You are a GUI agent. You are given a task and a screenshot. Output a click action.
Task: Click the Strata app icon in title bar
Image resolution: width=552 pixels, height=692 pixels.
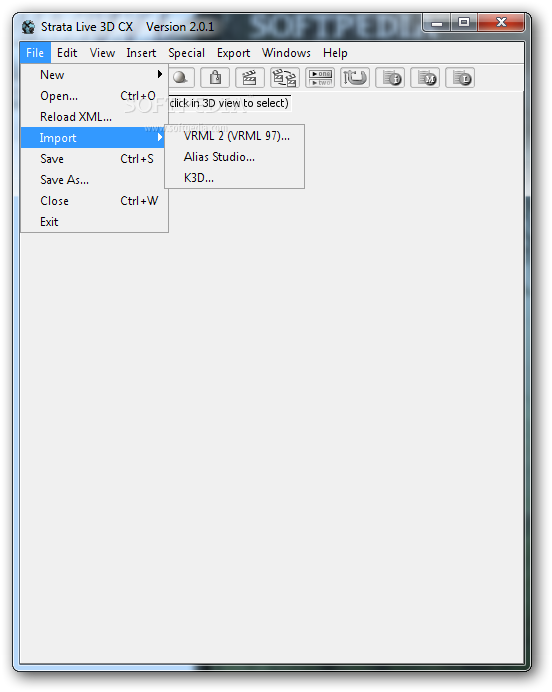pos(28,27)
